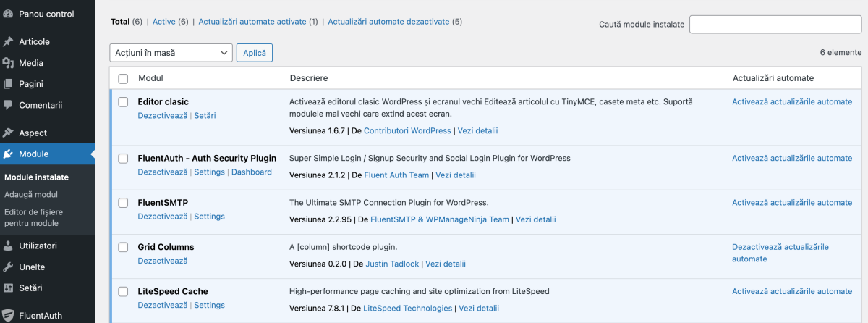Click the Setări sliders icon
868x323 pixels.
tap(8, 288)
